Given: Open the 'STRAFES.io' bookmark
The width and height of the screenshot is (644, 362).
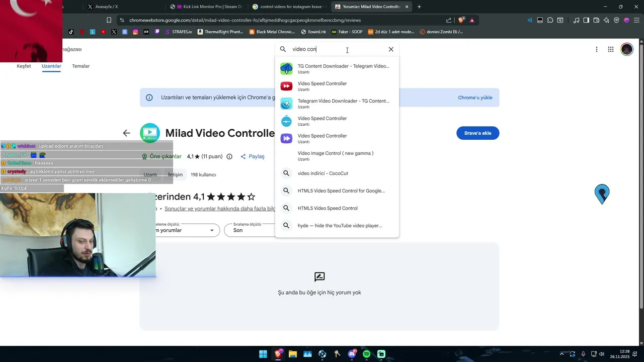Looking at the screenshot, I should click(179, 32).
